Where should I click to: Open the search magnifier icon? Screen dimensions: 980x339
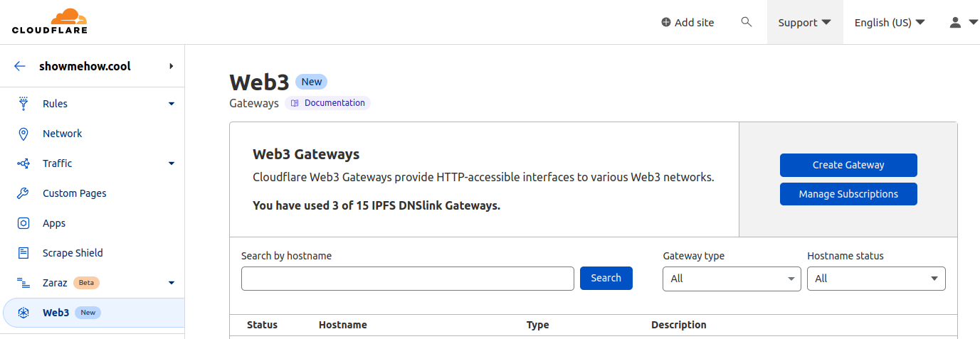747,22
